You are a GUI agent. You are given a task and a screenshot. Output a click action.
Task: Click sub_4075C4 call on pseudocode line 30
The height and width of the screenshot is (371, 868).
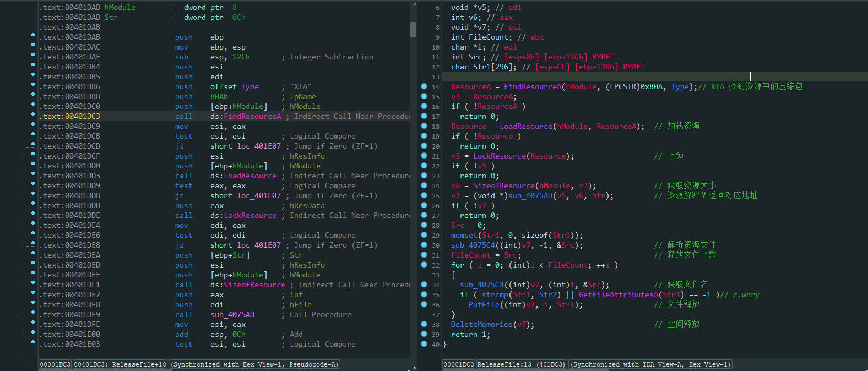coord(473,245)
